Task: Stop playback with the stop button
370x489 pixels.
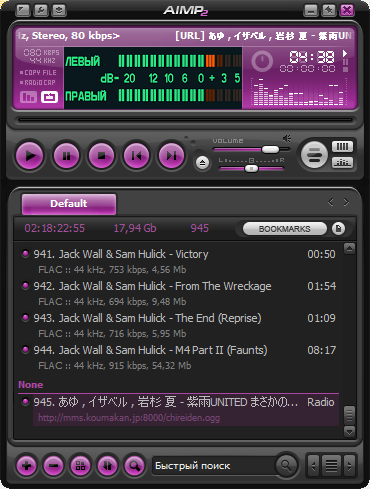Action: [x=102, y=156]
